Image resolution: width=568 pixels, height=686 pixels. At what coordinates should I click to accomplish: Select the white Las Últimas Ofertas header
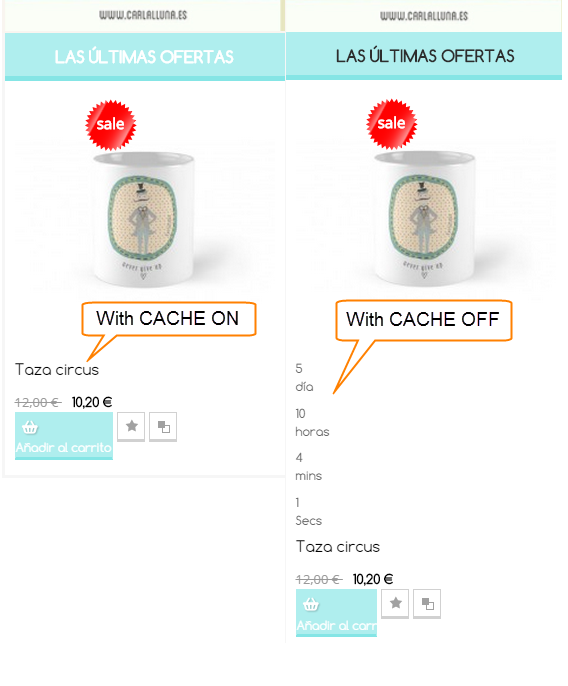145,57
